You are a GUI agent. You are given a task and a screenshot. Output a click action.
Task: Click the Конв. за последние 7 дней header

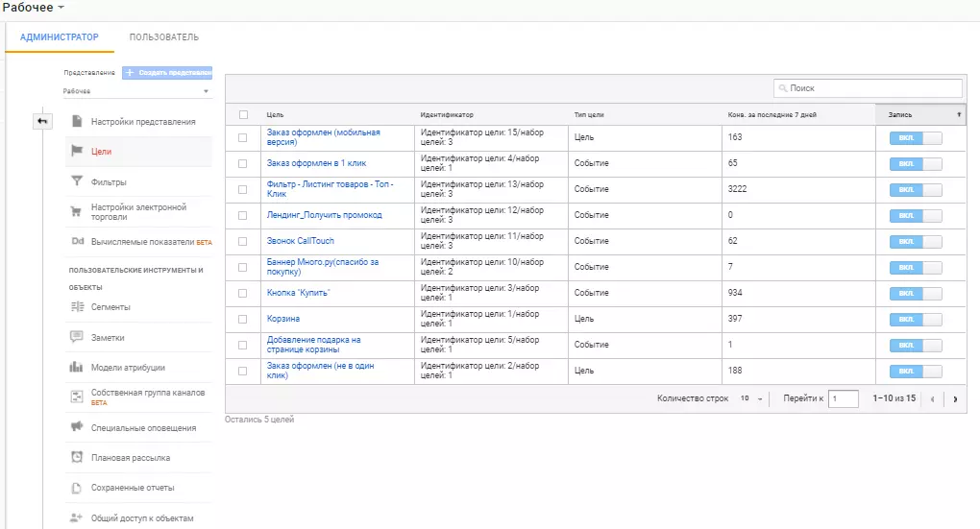772,115
